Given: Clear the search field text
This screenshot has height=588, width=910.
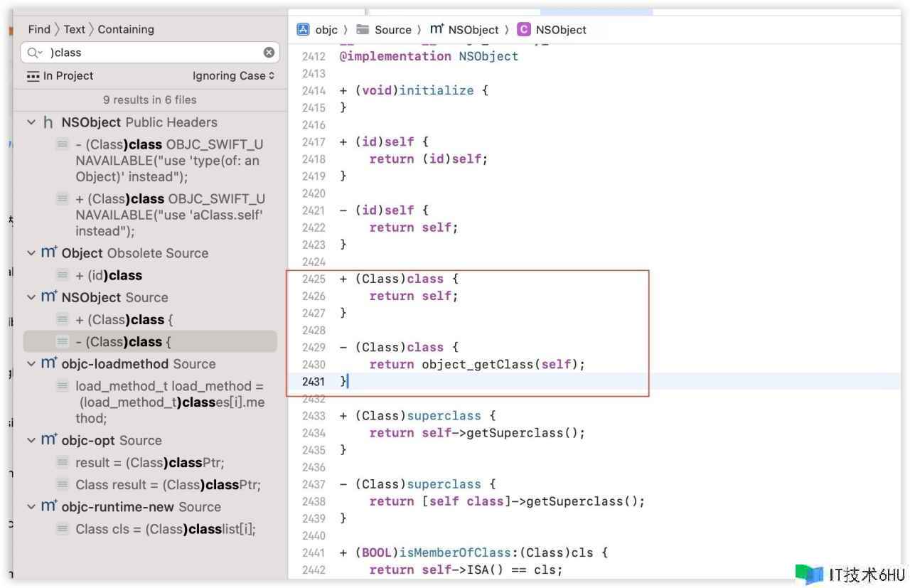Looking at the screenshot, I should (x=269, y=53).
